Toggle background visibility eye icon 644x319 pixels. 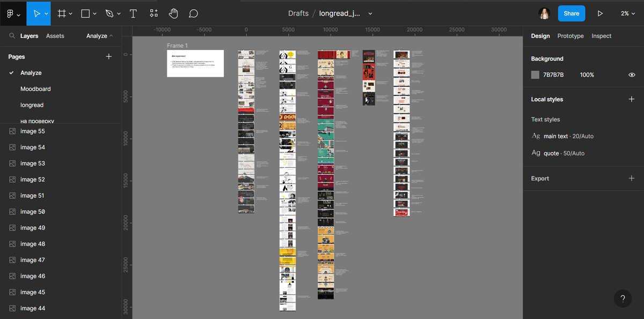[632, 75]
